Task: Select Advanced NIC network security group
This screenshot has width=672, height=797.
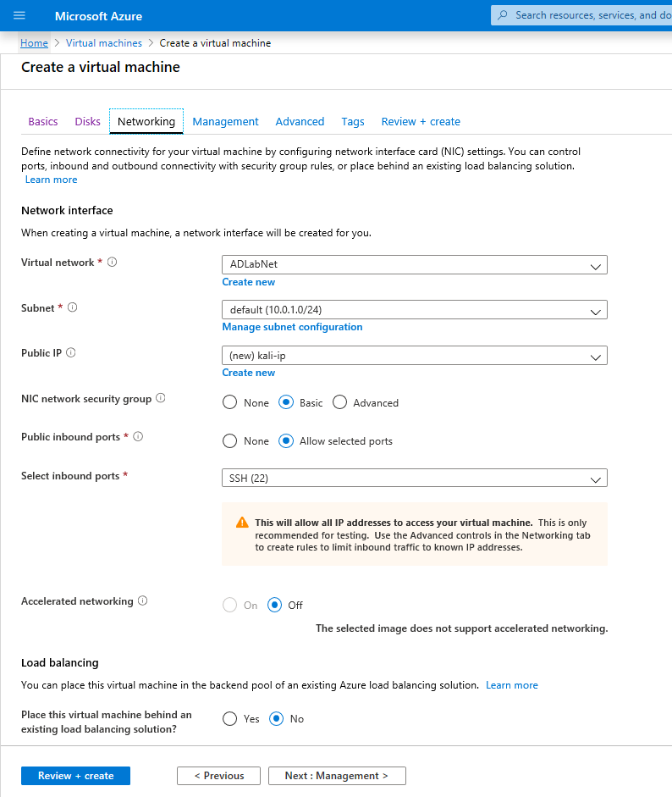Action: coord(340,403)
